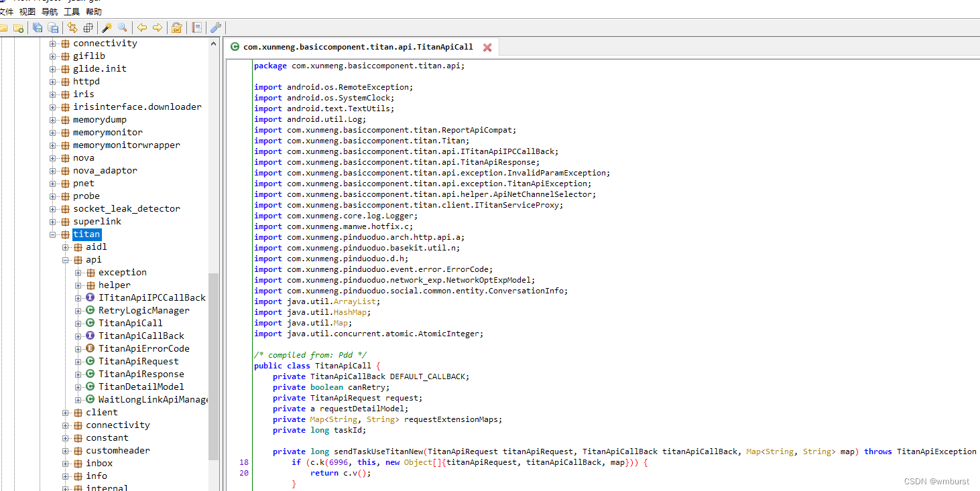The image size is (980, 491).
Task: Expand the helper package node
Action: pos(78,285)
